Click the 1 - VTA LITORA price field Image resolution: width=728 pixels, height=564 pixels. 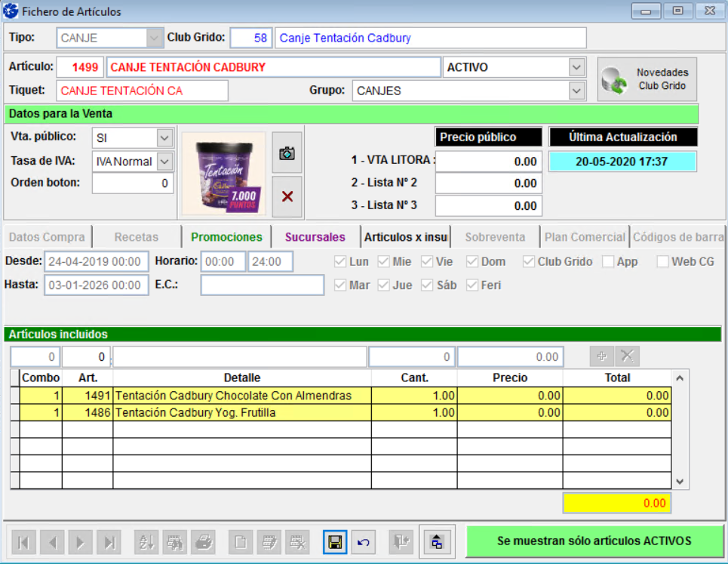click(x=488, y=162)
